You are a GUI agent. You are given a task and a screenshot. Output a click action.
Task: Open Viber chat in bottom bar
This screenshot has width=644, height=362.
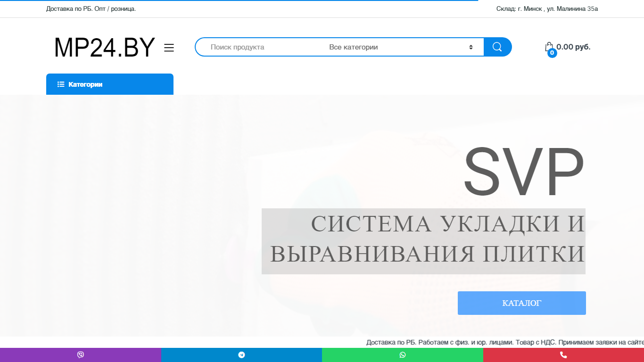click(81, 355)
